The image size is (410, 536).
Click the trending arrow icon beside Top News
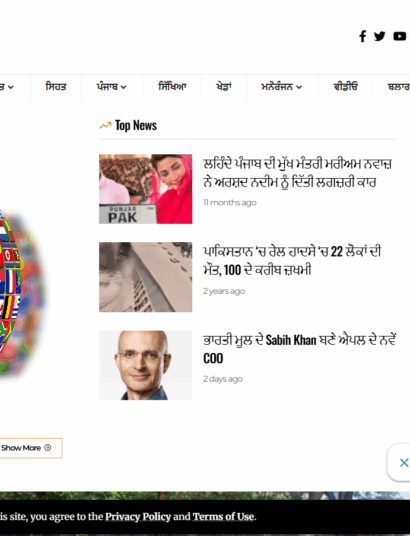105,125
